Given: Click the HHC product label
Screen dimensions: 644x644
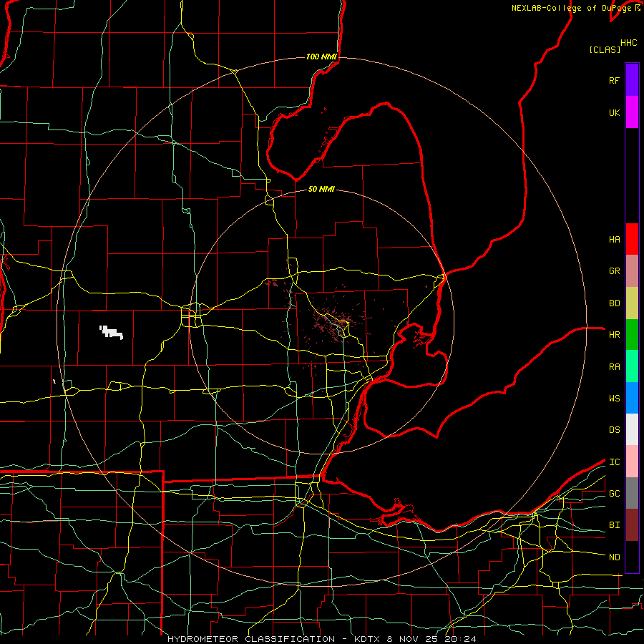Looking at the screenshot, I should point(629,43).
